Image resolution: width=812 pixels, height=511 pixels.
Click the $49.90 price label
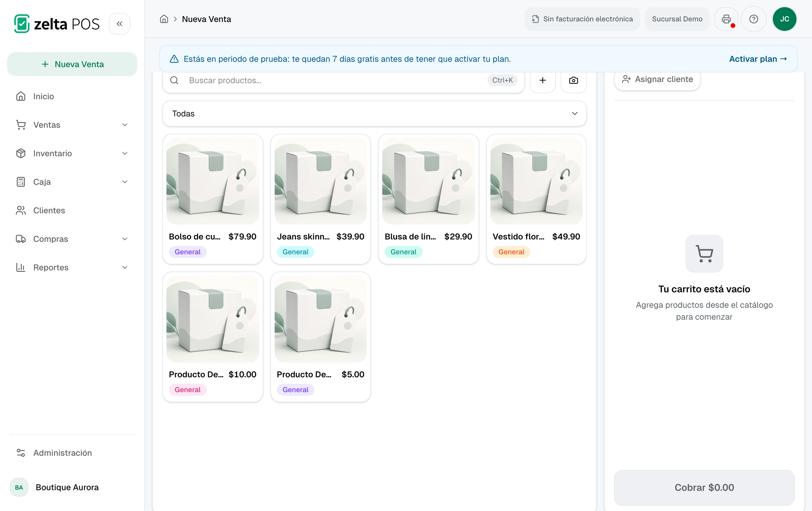(x=566, y=236)
